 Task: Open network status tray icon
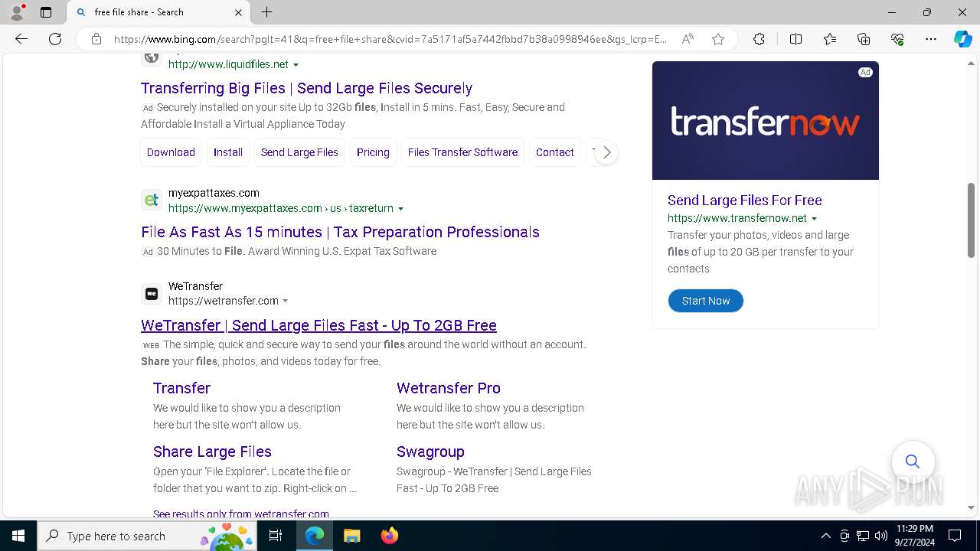pos(863,536)
